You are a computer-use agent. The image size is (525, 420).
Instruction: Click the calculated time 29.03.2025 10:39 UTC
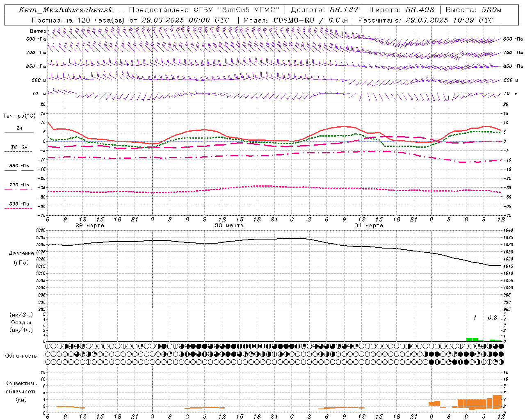coord(449,20)
